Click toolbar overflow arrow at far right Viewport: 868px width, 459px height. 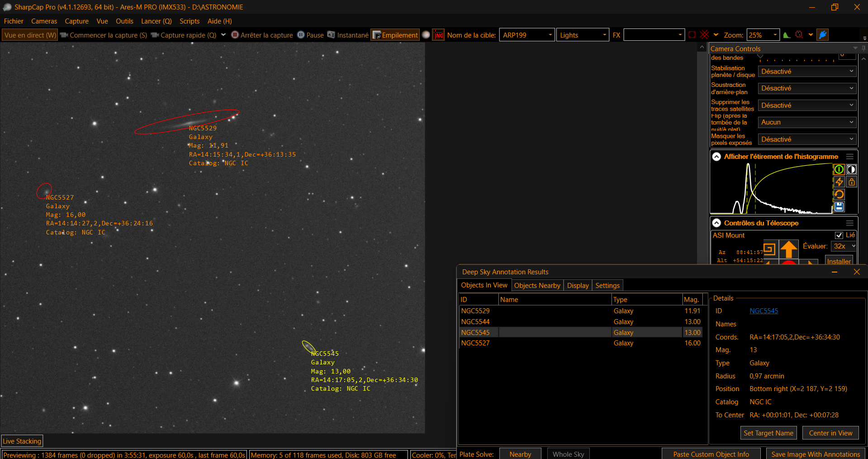(x=864, y=38)
